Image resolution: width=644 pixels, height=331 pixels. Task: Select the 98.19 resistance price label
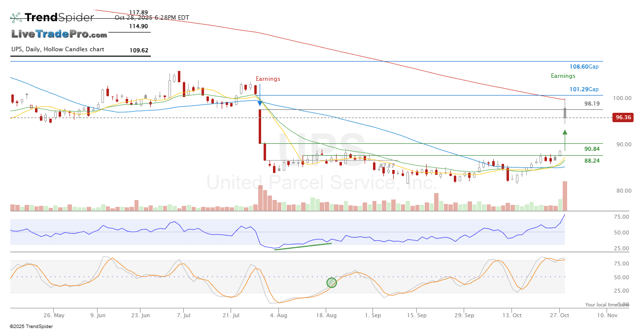(592, 104)
